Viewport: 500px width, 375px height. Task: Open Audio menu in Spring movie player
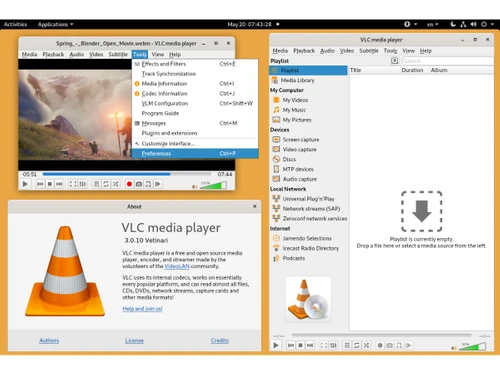pos(77,54)
